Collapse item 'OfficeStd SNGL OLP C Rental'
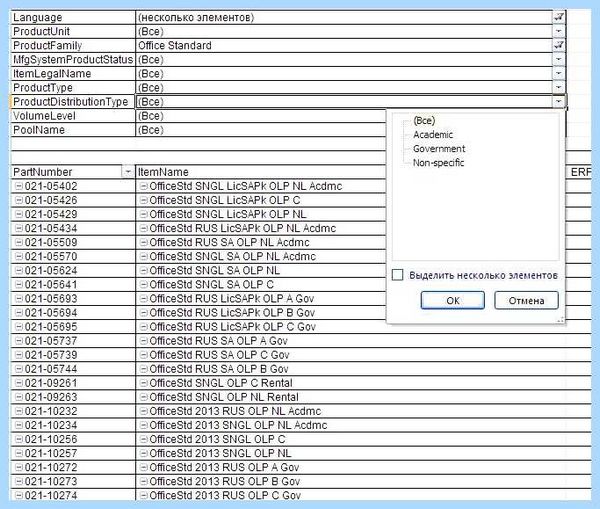This screenshot has width=600, height=509. [x=143, y=383]
